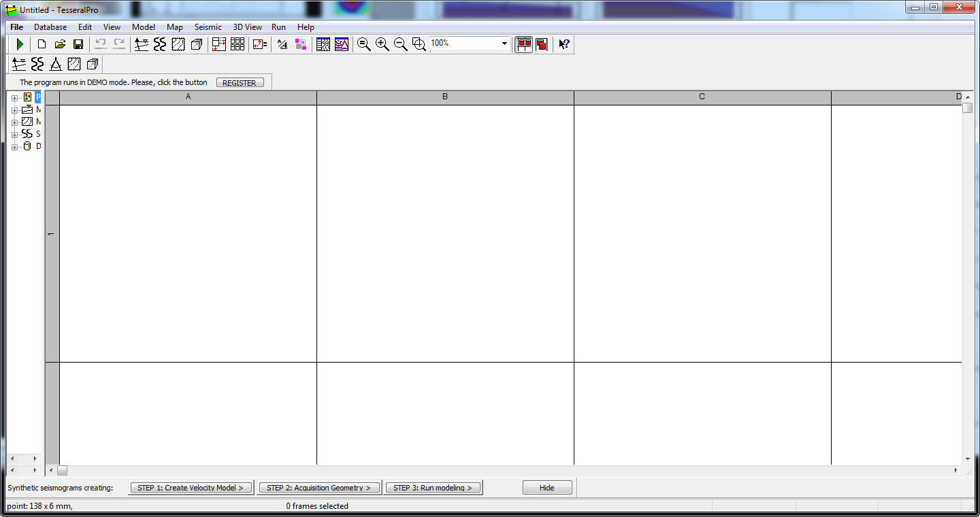
Task: Open the 100% zoom level dropdown
Action: tap(504, 44)
